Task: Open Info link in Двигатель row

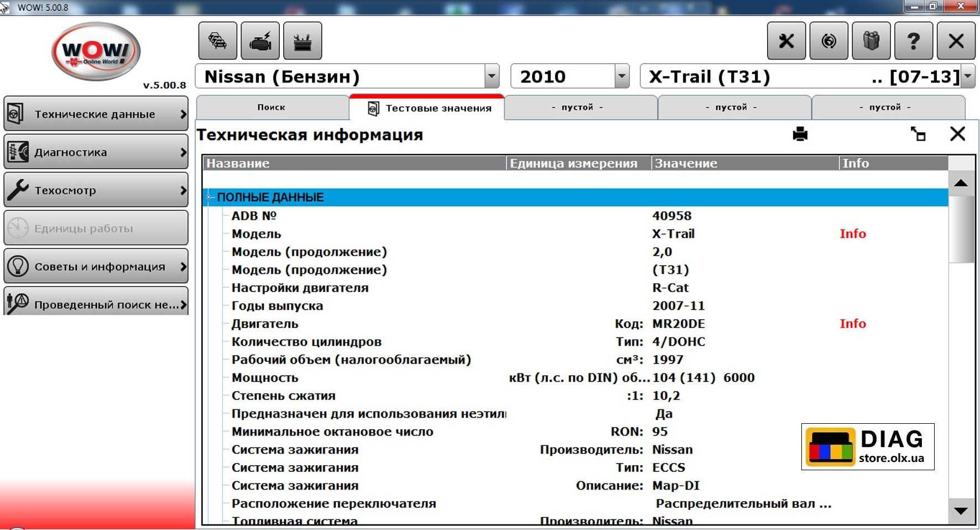Action: pyautogui.click(x=853, y=324)
